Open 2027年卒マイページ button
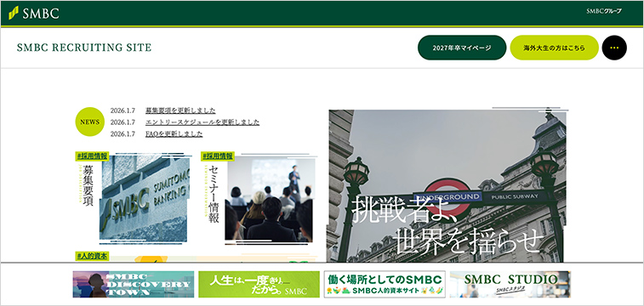The image size is (644, 306). [x=462, y=48]
